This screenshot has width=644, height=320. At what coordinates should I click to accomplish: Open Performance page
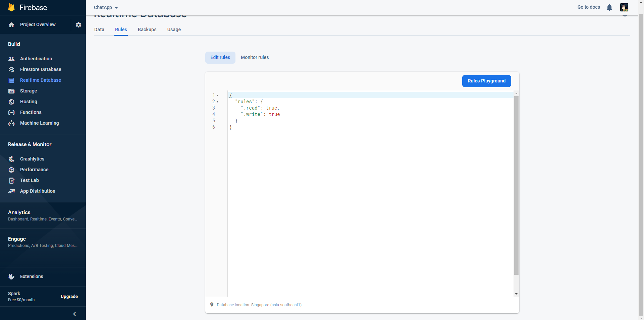(34, 170)
